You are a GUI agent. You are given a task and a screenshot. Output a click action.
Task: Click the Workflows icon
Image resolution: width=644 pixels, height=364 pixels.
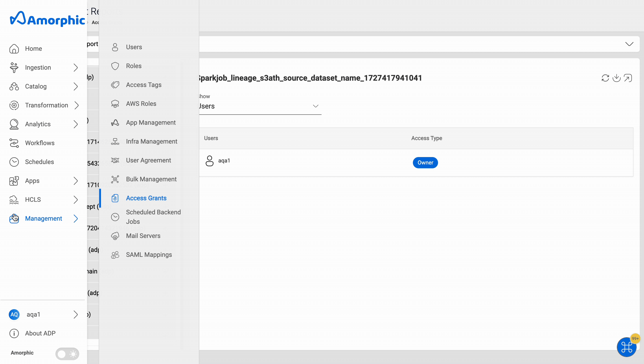click(x=14, y=143)
